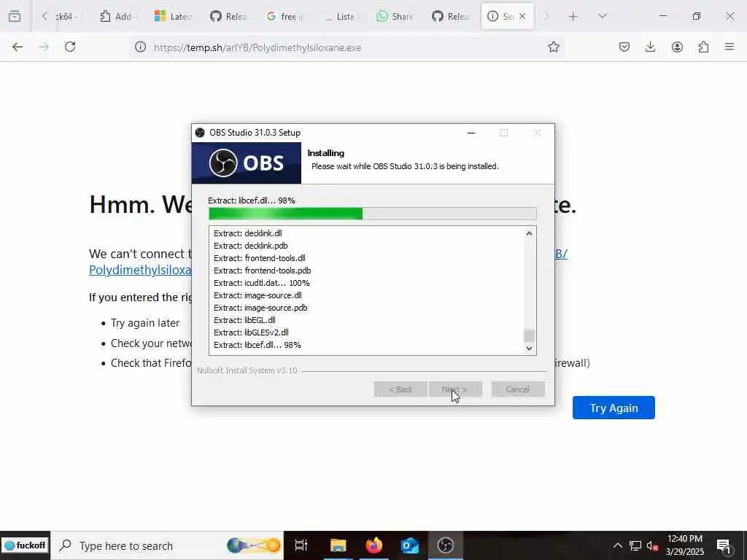Select the 'Extract: image-source.dll' log line
Viewport: 747px width, 560px height.
click(258, 295)
